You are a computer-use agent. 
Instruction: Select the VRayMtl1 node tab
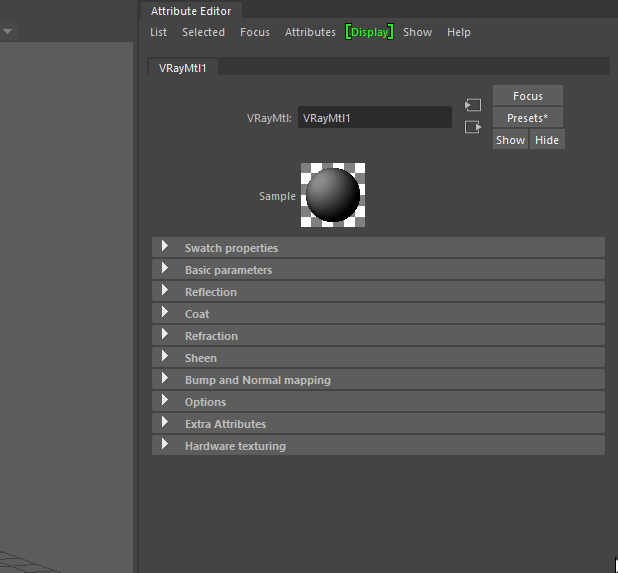click(182, 68)
